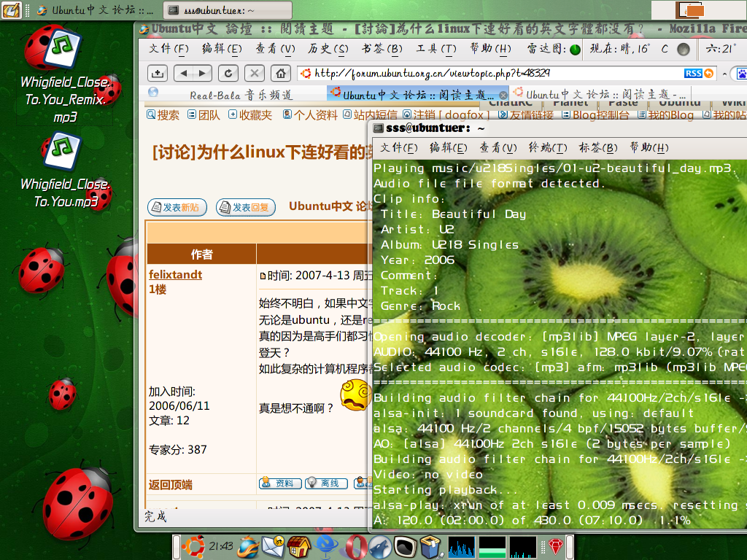
Task: Click the third dock graph monitor, beside the gem
Action: pos(522,547)
